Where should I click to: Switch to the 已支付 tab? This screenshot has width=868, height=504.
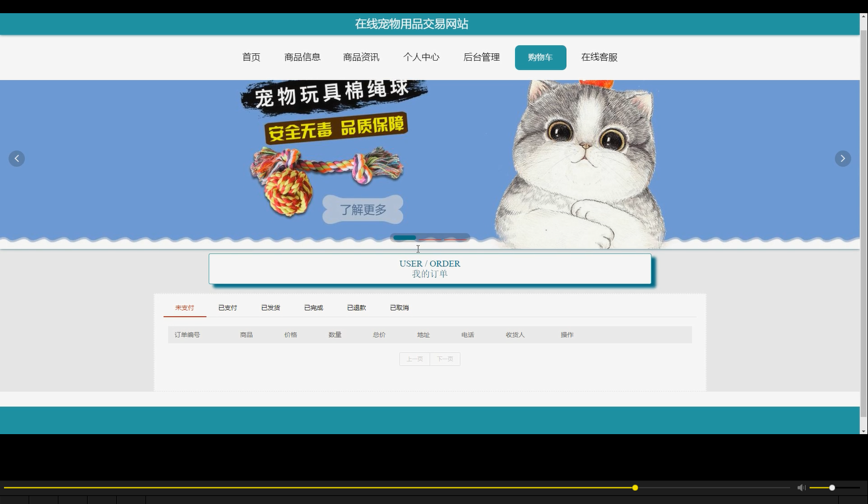227,308
